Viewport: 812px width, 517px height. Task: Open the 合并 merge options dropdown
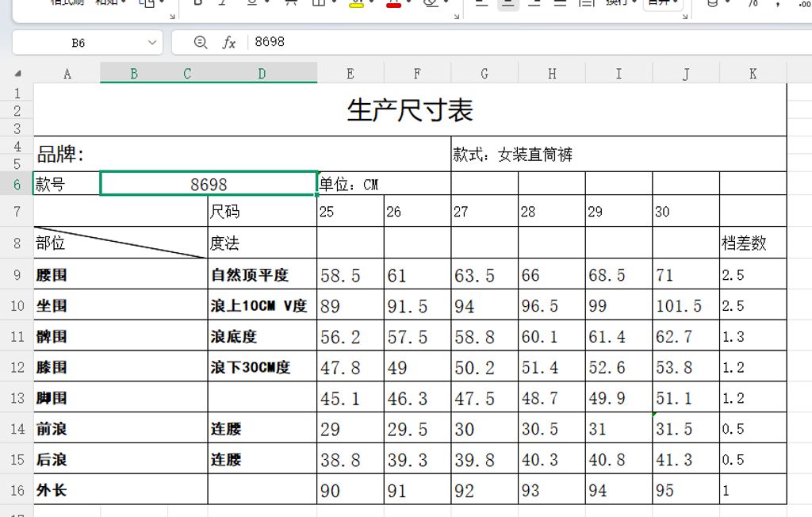(678, 4)
